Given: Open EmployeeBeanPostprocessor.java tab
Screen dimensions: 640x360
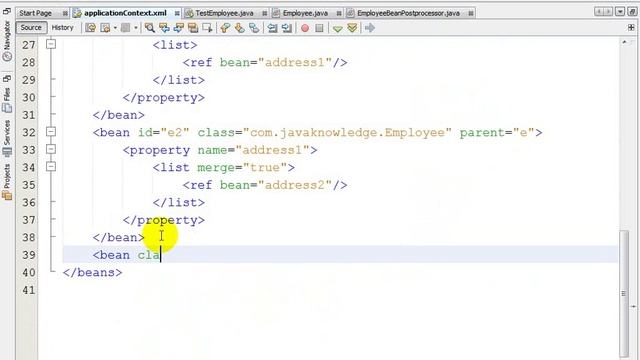Looking at the screenshot, I should (x=408, y=13).
